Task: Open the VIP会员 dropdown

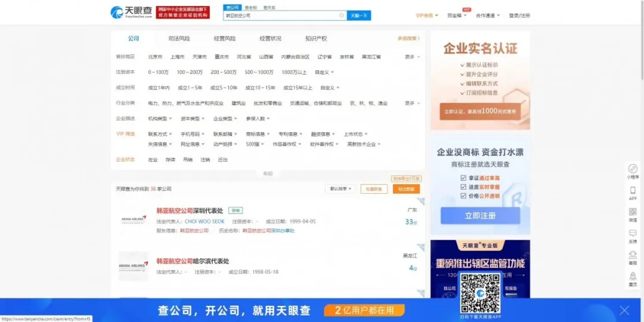Action: tap(427, 16)
